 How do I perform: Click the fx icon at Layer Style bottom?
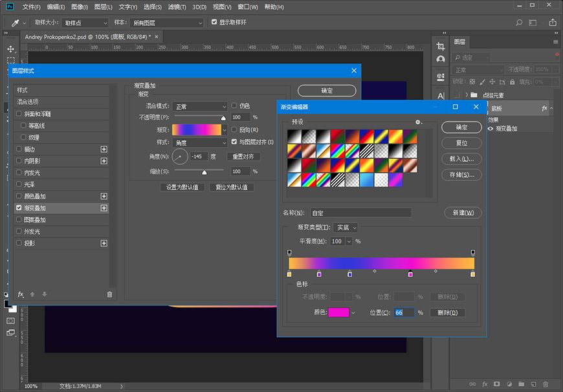tap(21, 294)
